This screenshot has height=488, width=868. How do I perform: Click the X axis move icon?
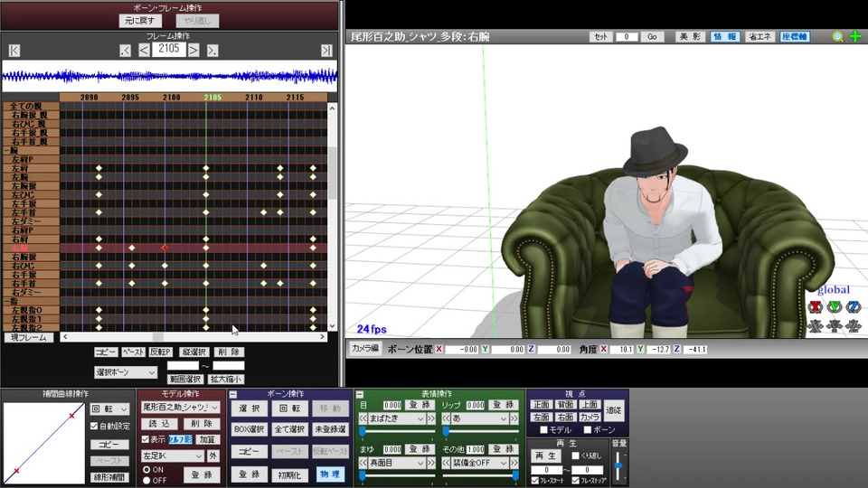pyautogui.click(x=815, y=326)
